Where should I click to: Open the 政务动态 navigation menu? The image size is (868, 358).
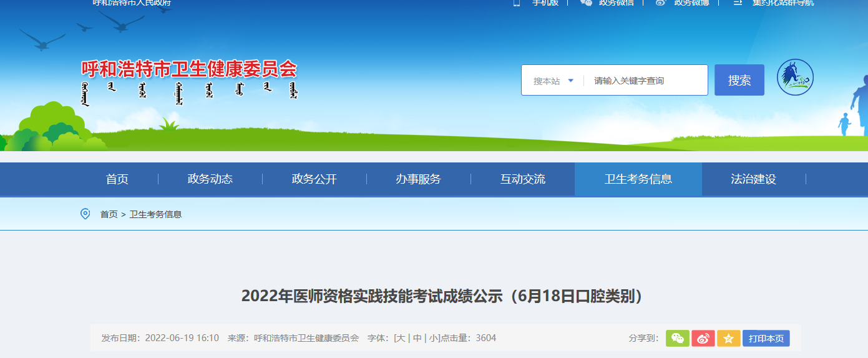click(210, 179)
